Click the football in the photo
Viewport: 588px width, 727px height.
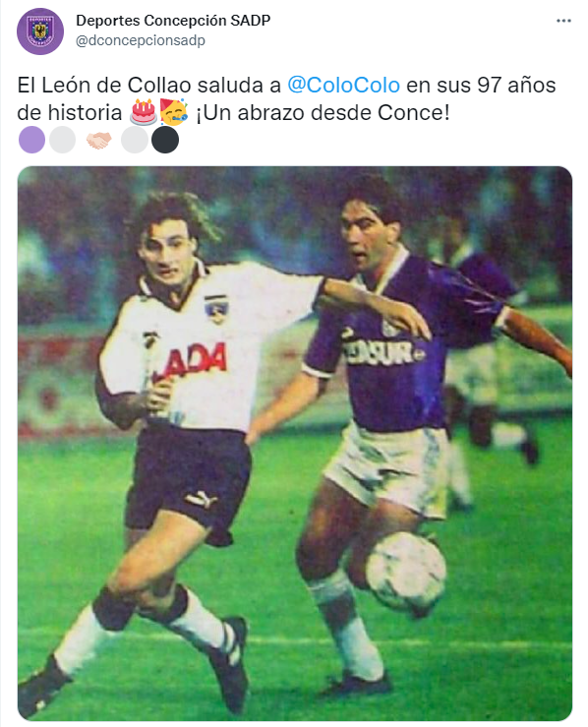point(406,572)
